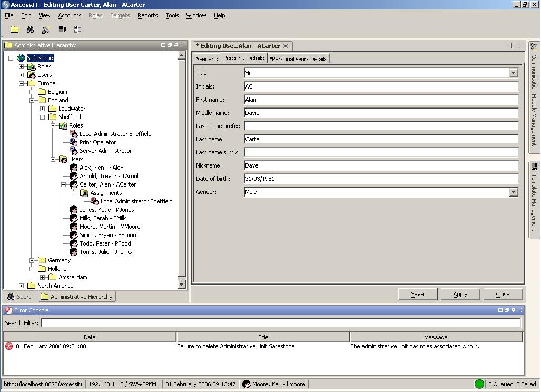Expand the Germany folder
The width and height of the screenshot is (541, 392).
(32, 260)
